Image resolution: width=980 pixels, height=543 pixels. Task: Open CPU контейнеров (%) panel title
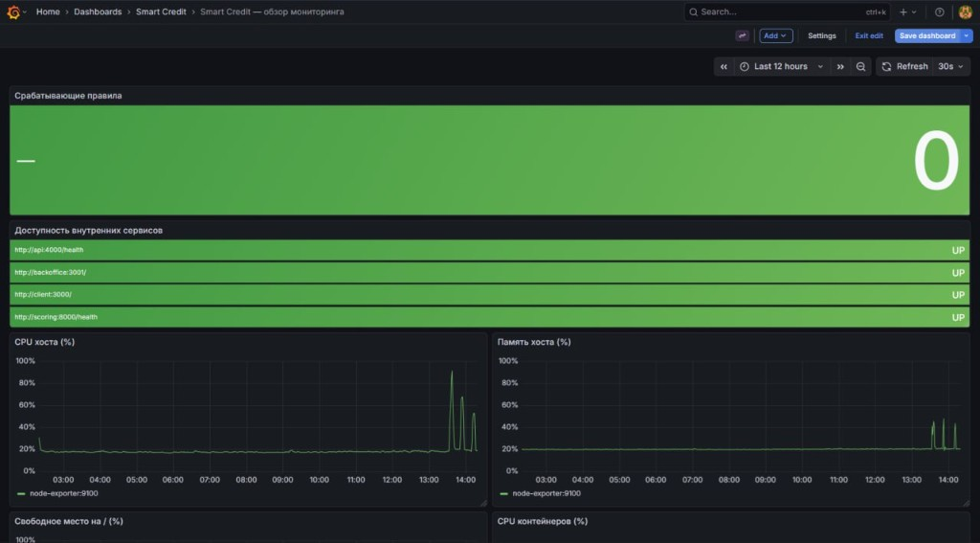tap(543, 521)
